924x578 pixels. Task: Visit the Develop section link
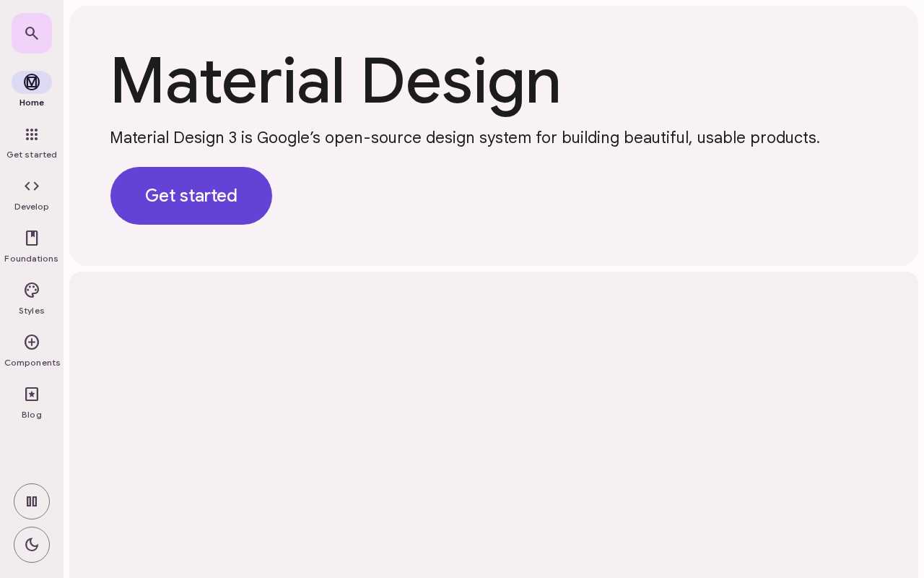pyautogui.click(x=32, y=207)
